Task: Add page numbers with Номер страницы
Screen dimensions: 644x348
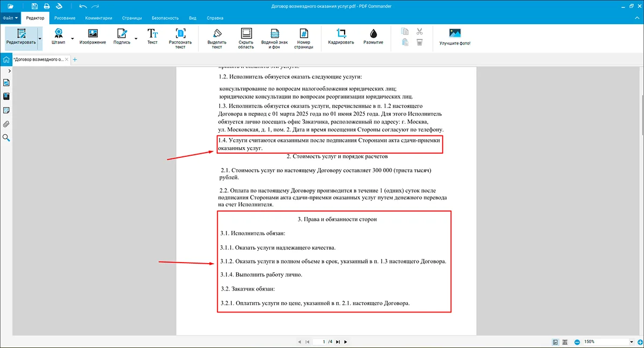Action: (304, 39)
